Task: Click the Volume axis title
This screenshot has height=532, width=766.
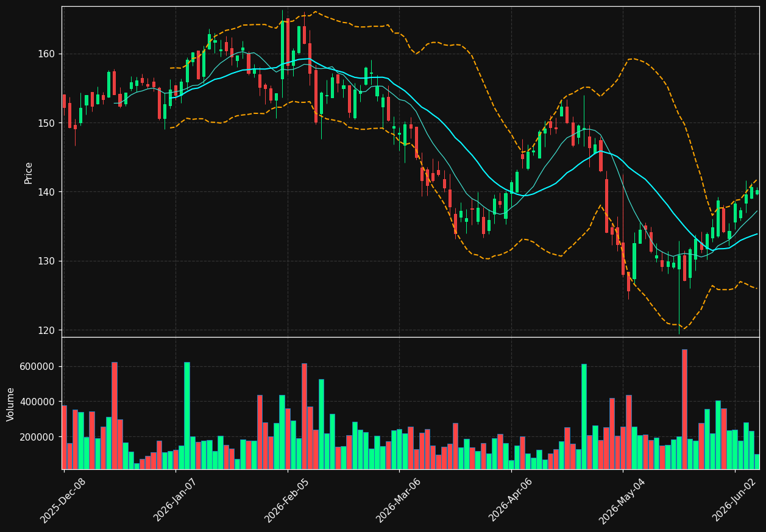Action: coord(11,404)
